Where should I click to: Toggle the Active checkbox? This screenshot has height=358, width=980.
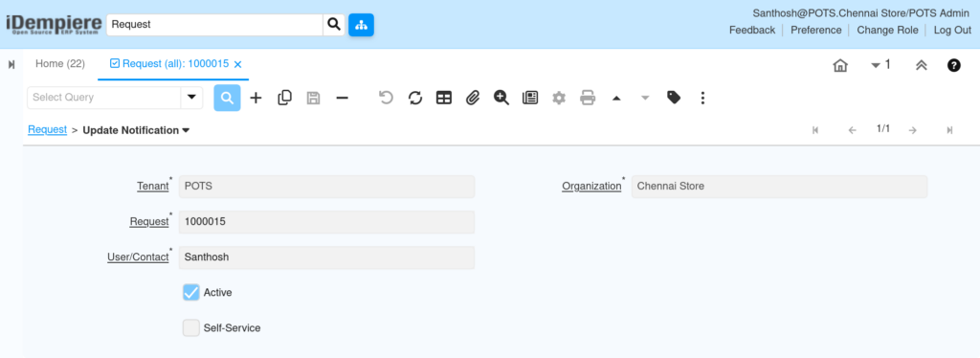pos(191,292)
